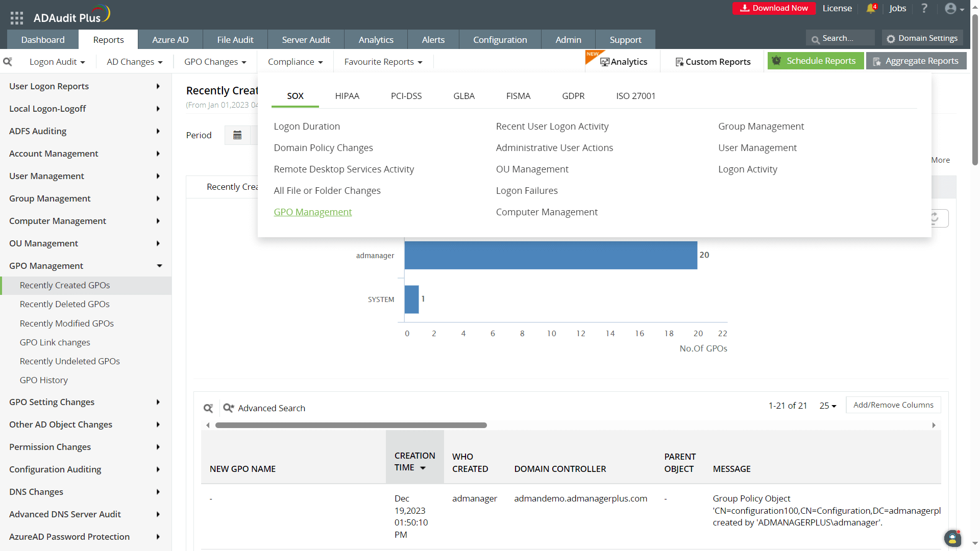Open the rows-per-page 25 dropdown
The width and height of the screenshot is (980, 551).
point(828,406)
